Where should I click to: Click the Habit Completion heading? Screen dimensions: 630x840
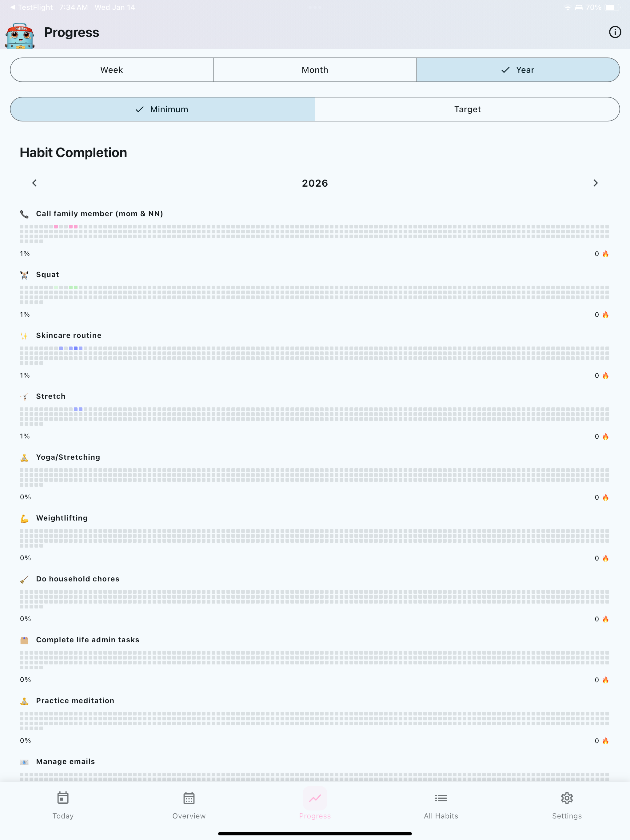click(73, 153)
